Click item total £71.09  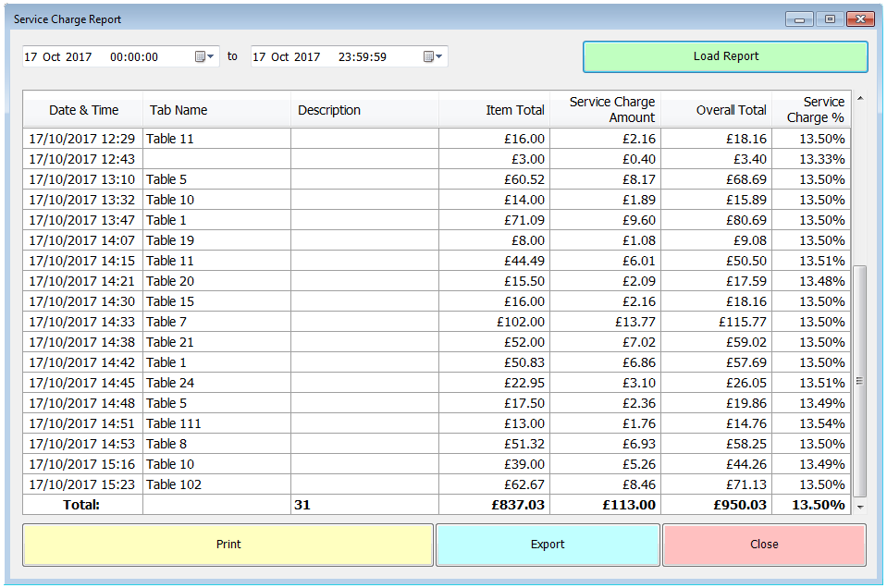pos(495,220)
